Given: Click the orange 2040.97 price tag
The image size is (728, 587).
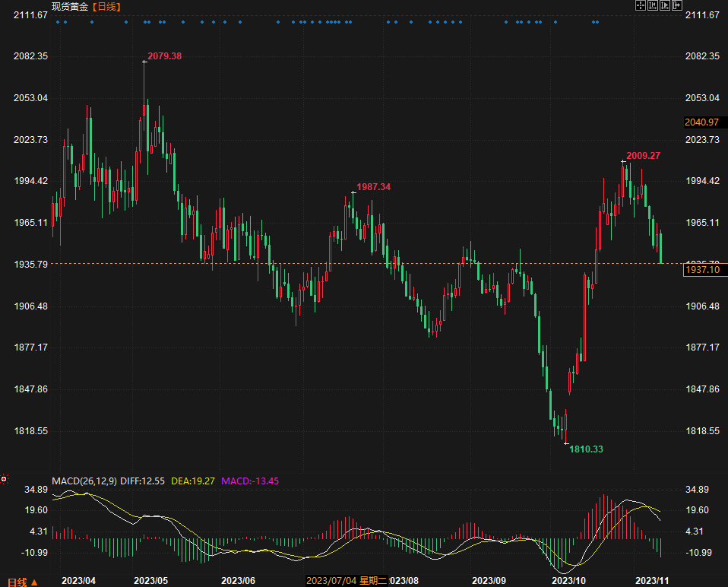Looking at the screenshot, I should click(701, 122).
